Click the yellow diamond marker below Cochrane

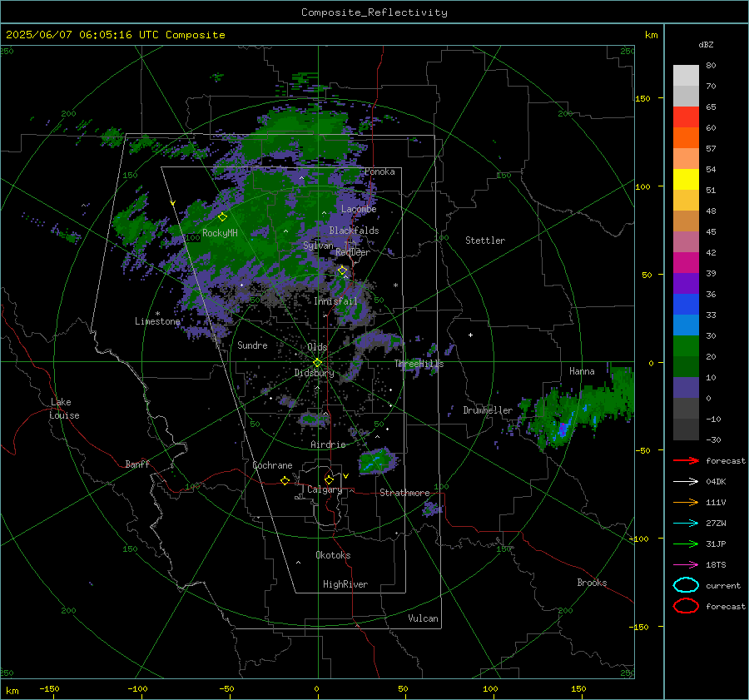coord(285,480)
